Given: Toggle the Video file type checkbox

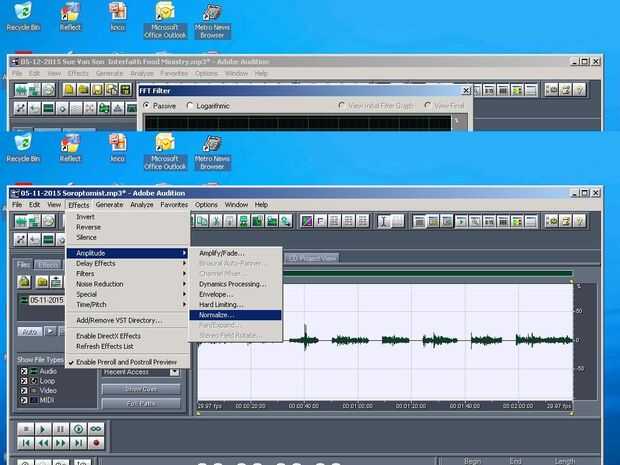Looking at the screenshot, I should coord(24,391).
